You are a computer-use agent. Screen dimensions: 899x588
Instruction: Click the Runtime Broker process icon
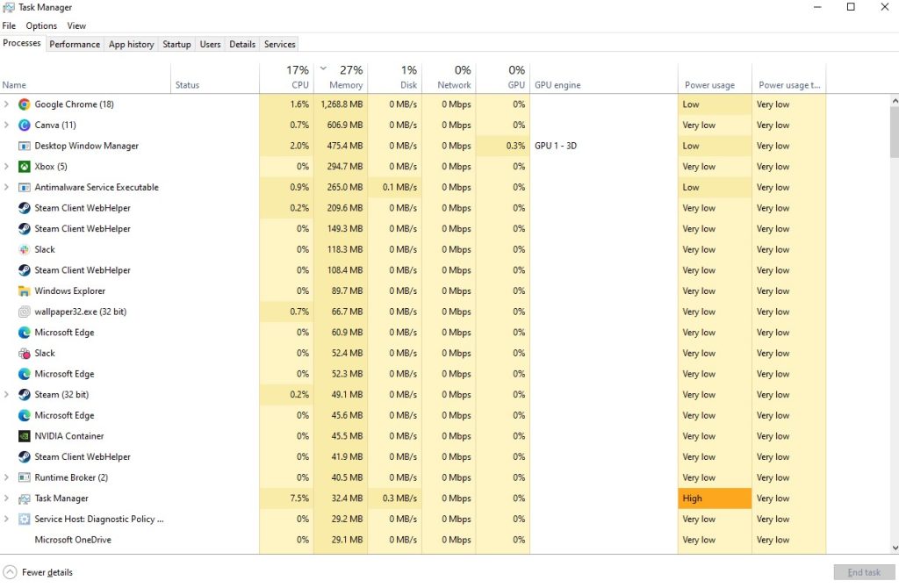click(x=24, y=477)
